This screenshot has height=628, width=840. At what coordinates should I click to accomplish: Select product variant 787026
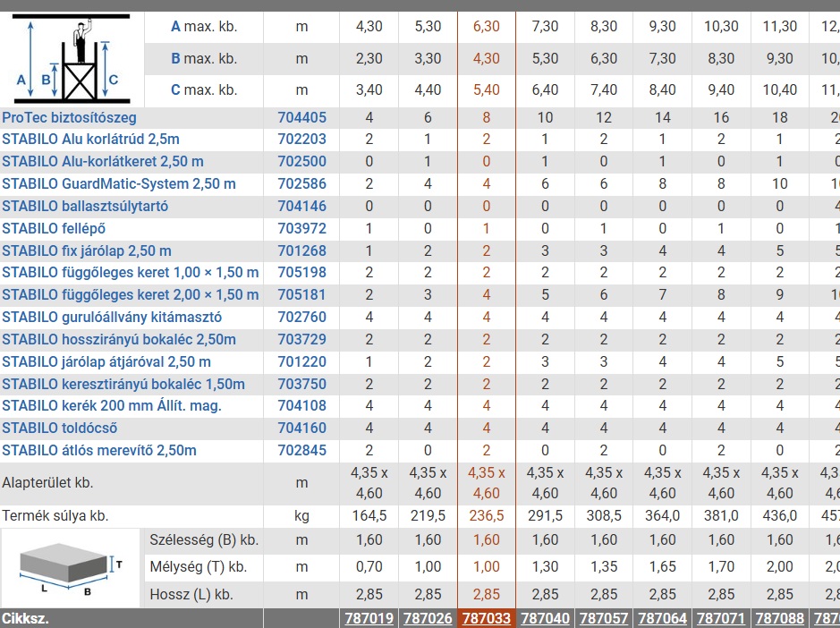coord(428,618)
